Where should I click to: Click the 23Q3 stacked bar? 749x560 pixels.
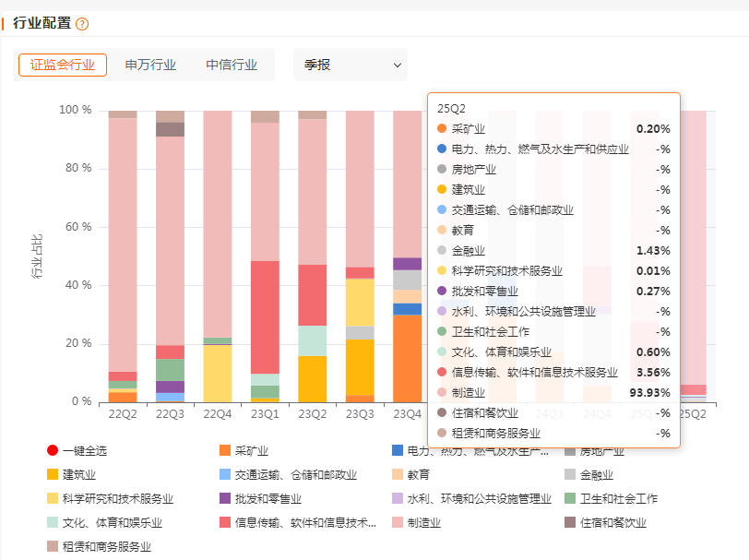tap(360, 256)
